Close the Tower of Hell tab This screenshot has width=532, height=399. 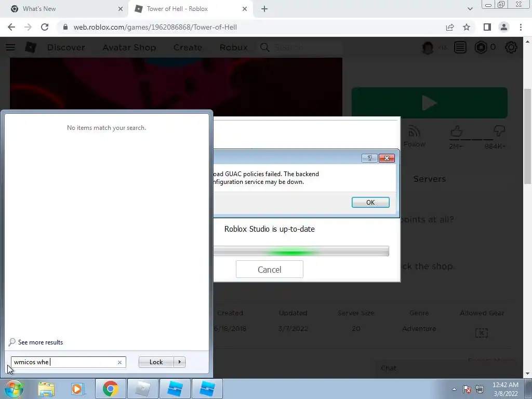[x=245, y=9]
